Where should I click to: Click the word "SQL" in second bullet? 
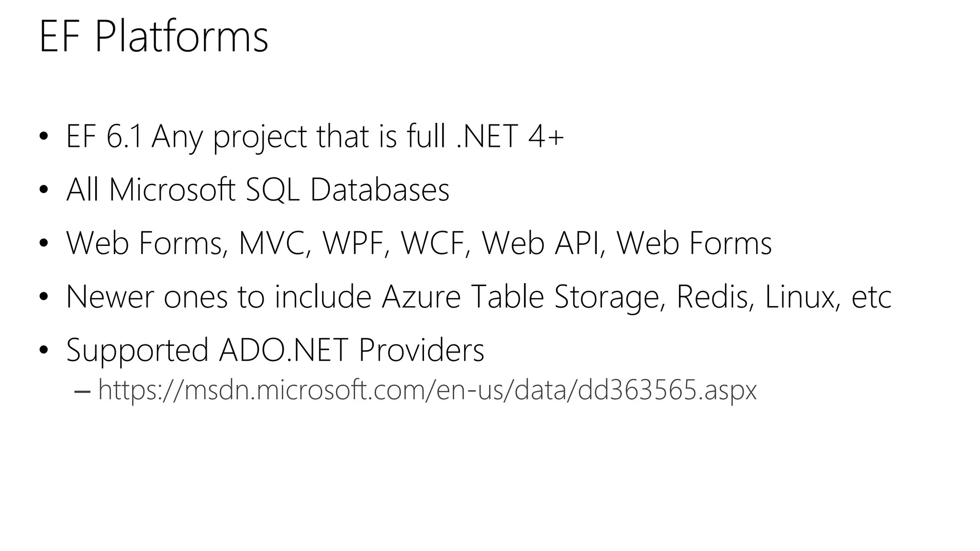(x=272, y=190)
